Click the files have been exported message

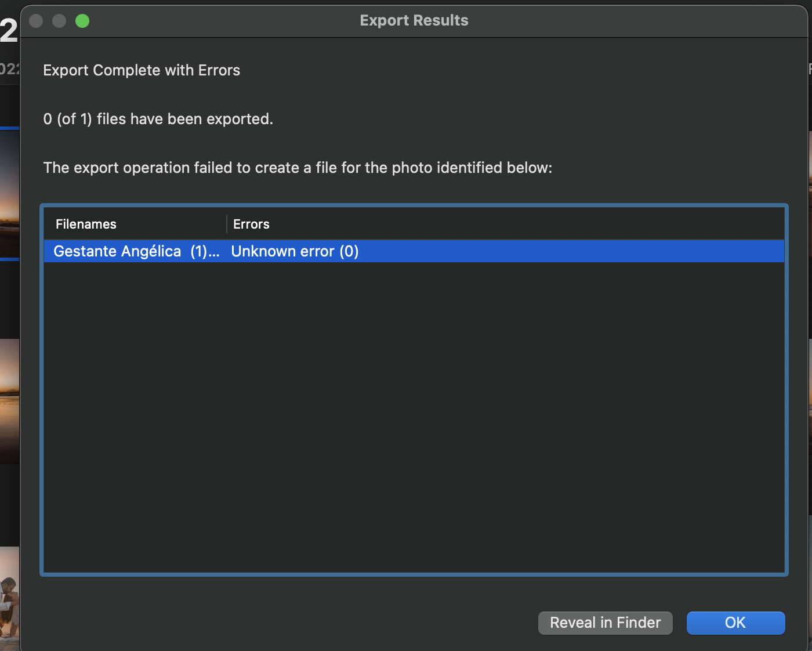coord(158,119)
